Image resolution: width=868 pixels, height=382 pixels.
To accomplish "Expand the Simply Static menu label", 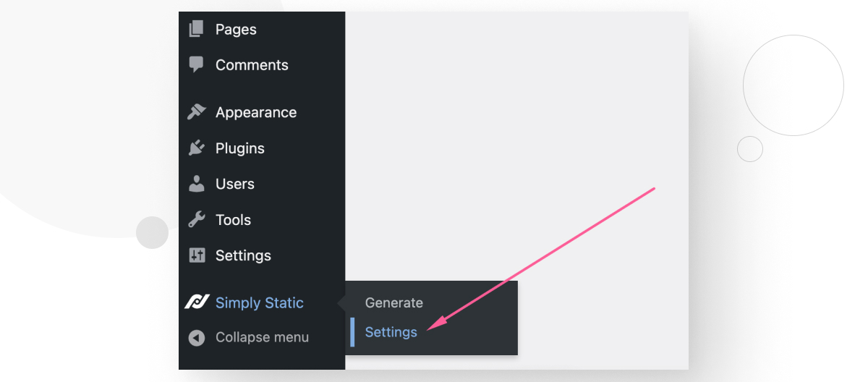I will pyautogui.click(x=260, y=302).
